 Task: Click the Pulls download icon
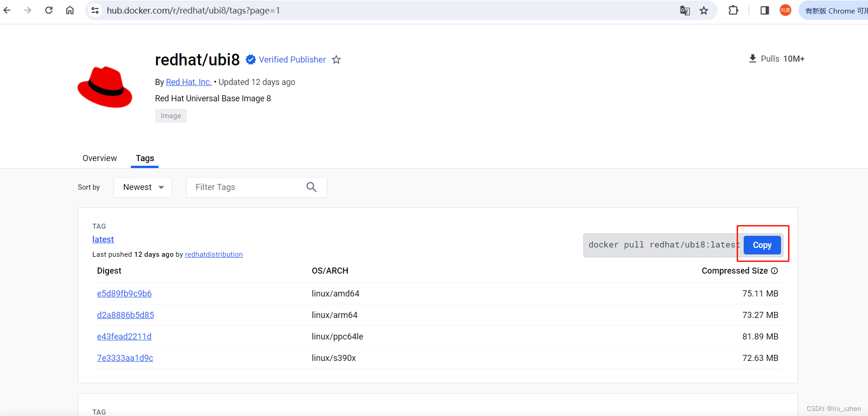(753, 58)
